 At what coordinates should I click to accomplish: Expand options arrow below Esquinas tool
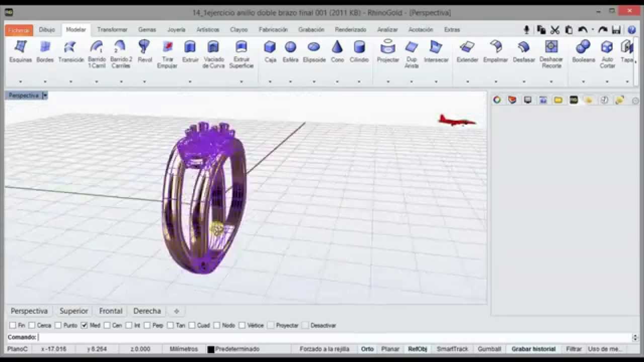21,81
